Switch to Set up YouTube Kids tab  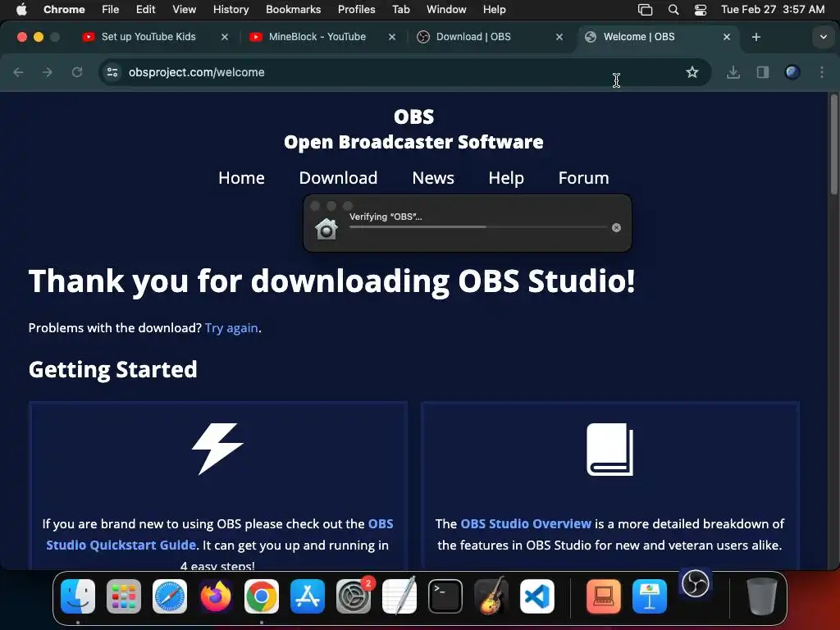tap(148, 37)
